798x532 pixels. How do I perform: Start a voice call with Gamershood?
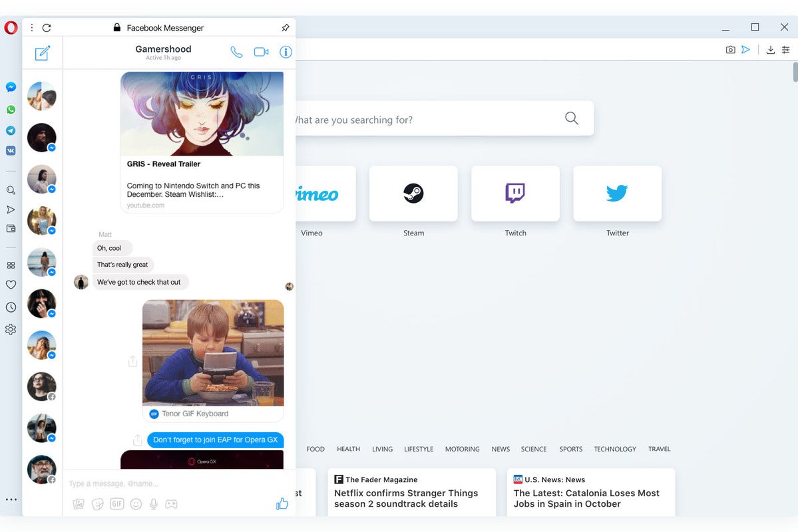tap(236, 52)
